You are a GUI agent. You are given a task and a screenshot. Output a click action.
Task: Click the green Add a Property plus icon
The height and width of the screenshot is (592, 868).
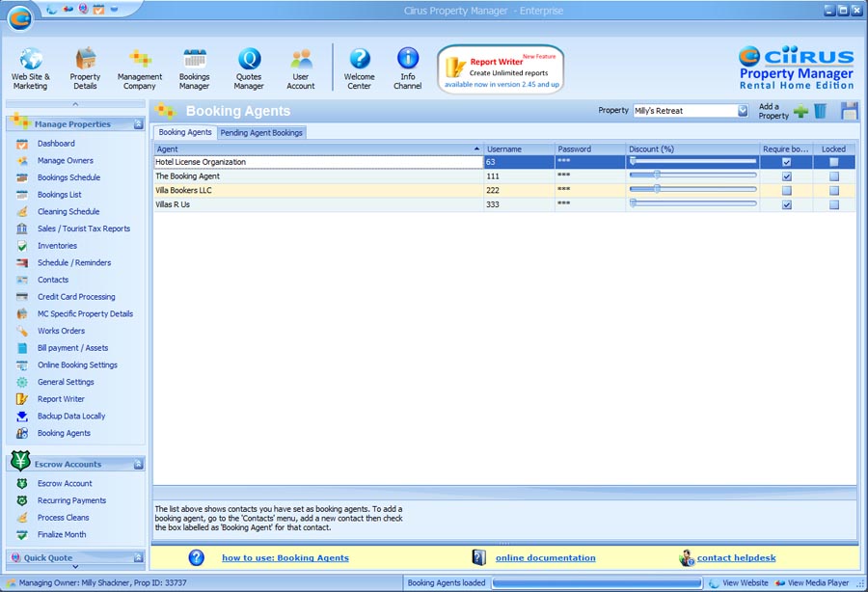[800, 111]
